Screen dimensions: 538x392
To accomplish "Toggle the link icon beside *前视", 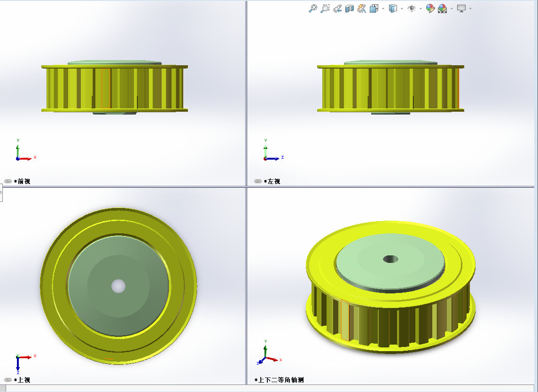I will click(x=8, y=181).
